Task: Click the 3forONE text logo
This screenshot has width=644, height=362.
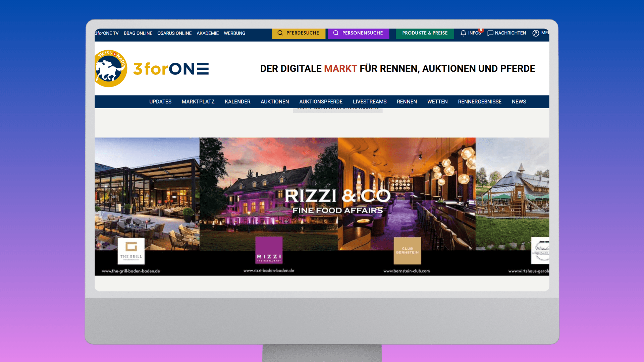Action: pyautogui.click(x=171, y=69)
